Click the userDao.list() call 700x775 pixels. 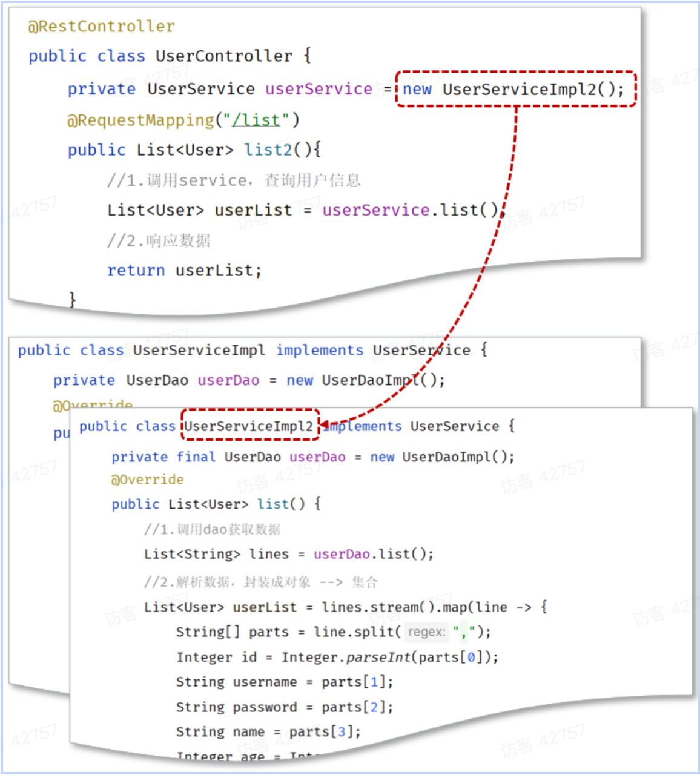373,554
